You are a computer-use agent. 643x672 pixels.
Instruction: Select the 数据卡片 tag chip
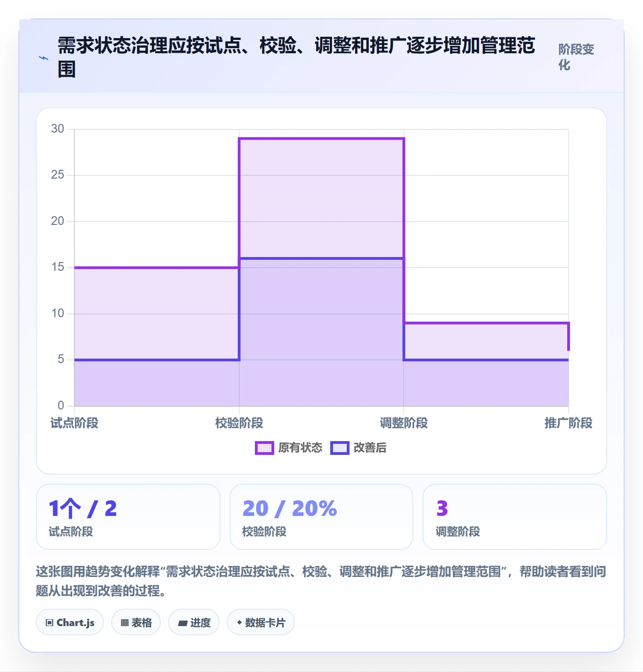[261, 622]
